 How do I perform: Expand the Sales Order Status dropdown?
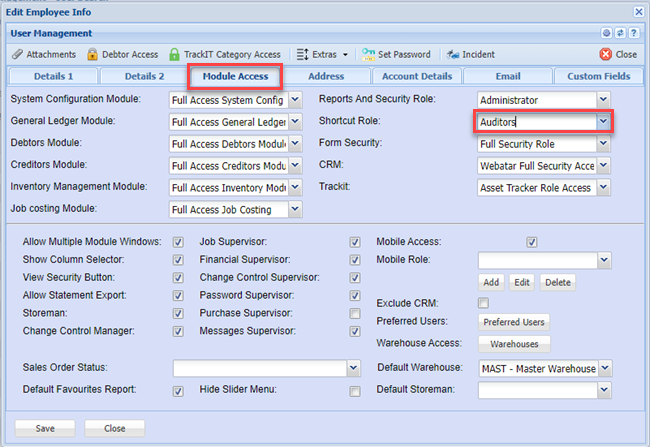click(x=353, y=368)
